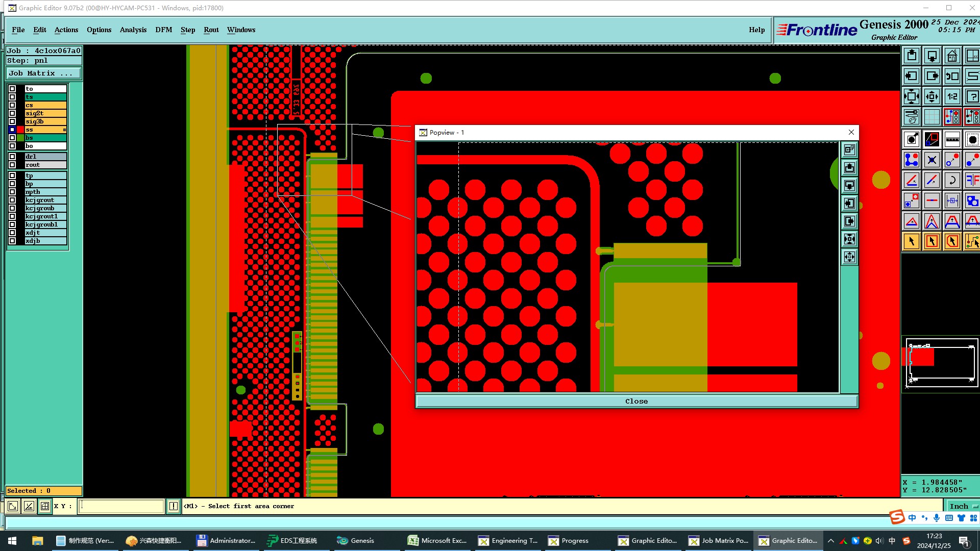Click the Close button in Popview
The width and height of the screenshot is (980, 551).
coord(636,402)
